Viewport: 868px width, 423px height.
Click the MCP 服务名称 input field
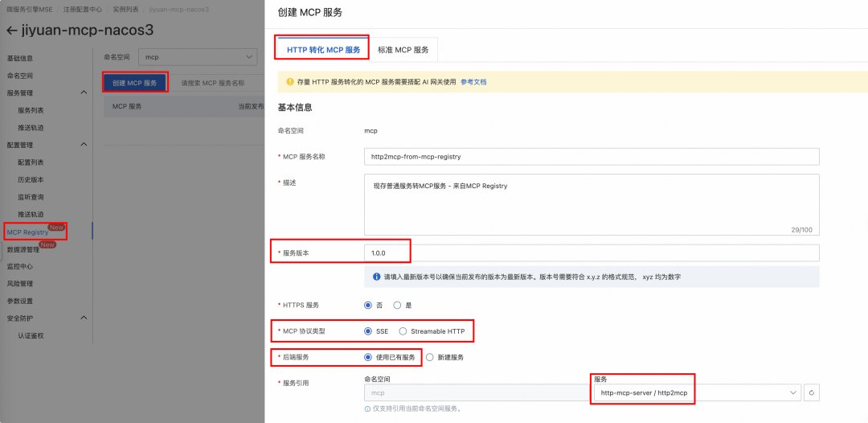coord(592,157)
